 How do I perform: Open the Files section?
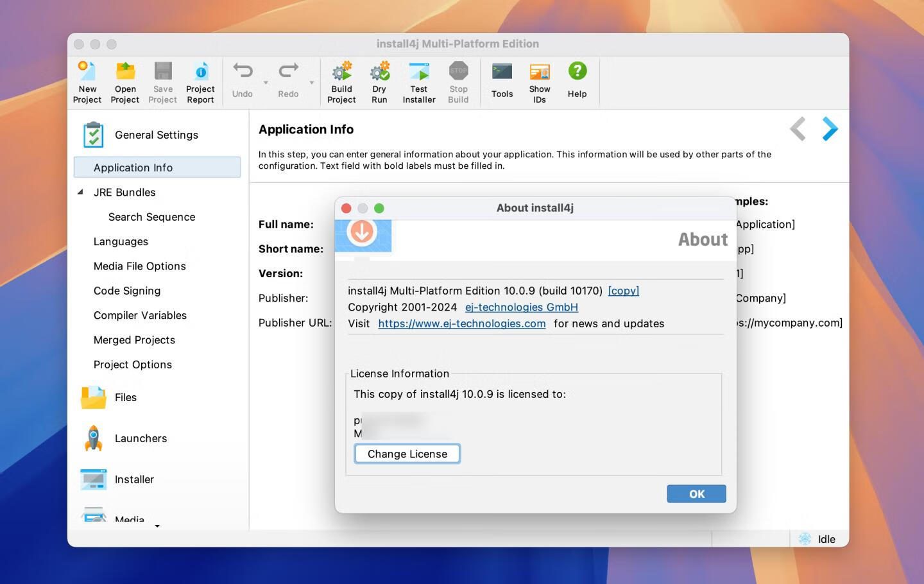click(x=126, y=397)
